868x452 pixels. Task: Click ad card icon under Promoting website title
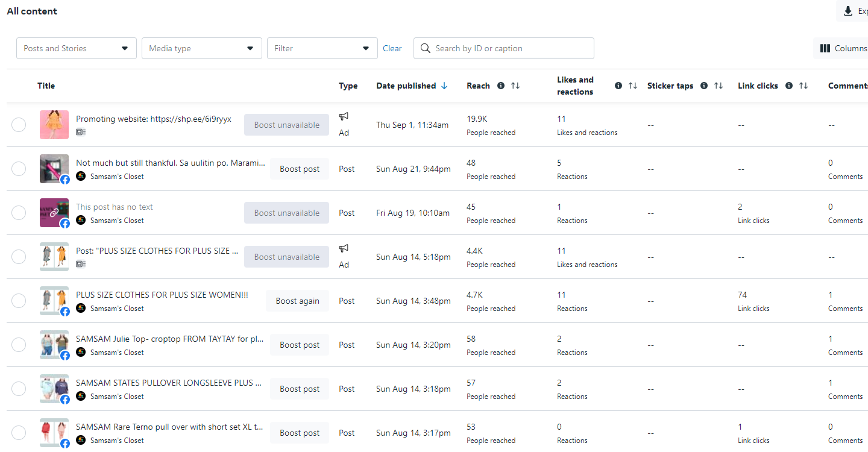[81, 132]
